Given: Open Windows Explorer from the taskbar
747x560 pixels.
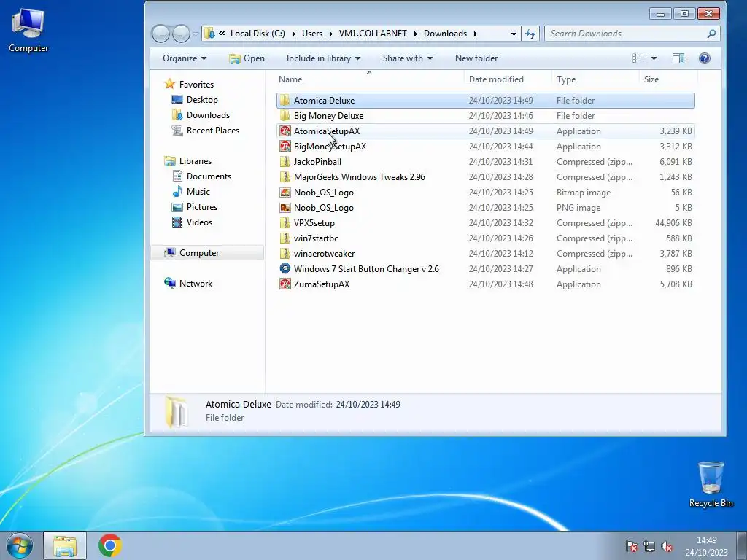Looking at the screenshot, I should point(65,545).
